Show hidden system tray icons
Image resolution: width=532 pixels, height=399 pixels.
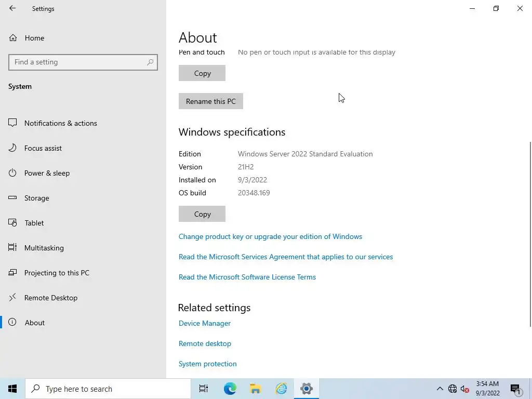[x=440, y=389]
